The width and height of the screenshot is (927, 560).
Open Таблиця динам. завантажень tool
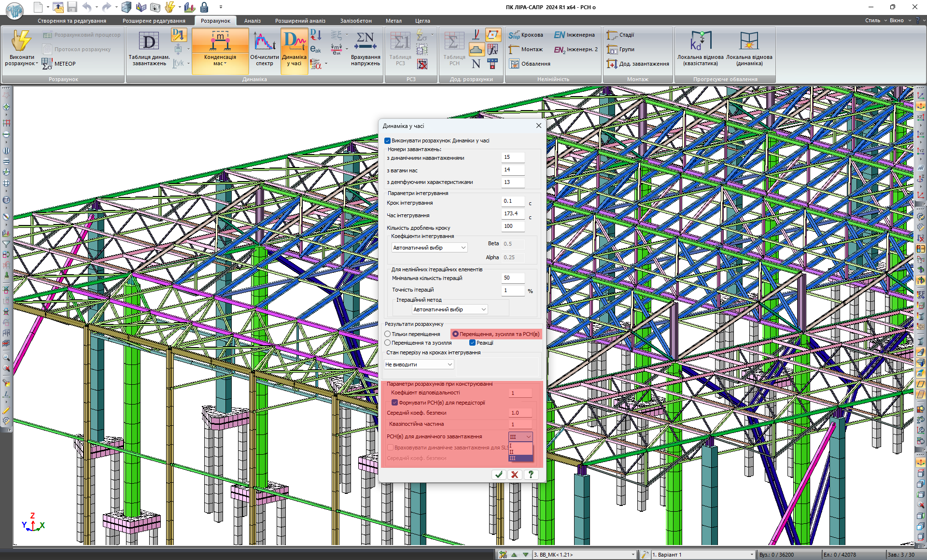point(149,42)
